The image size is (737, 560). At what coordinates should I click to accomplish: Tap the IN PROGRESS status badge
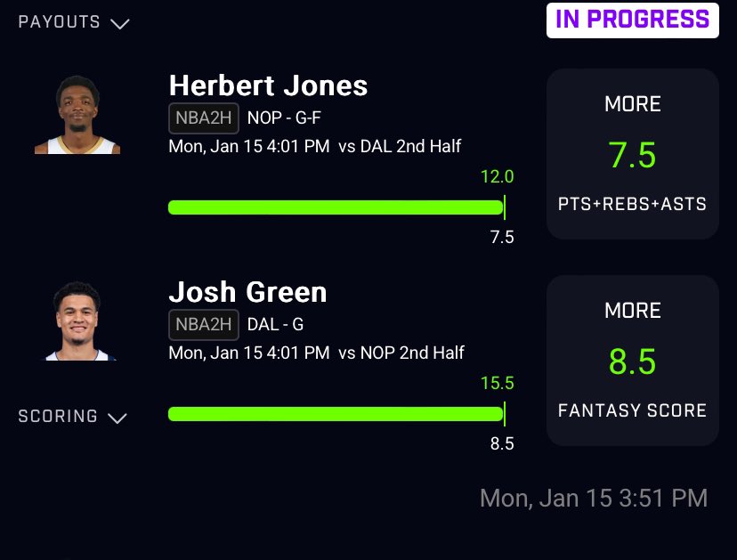633,20
